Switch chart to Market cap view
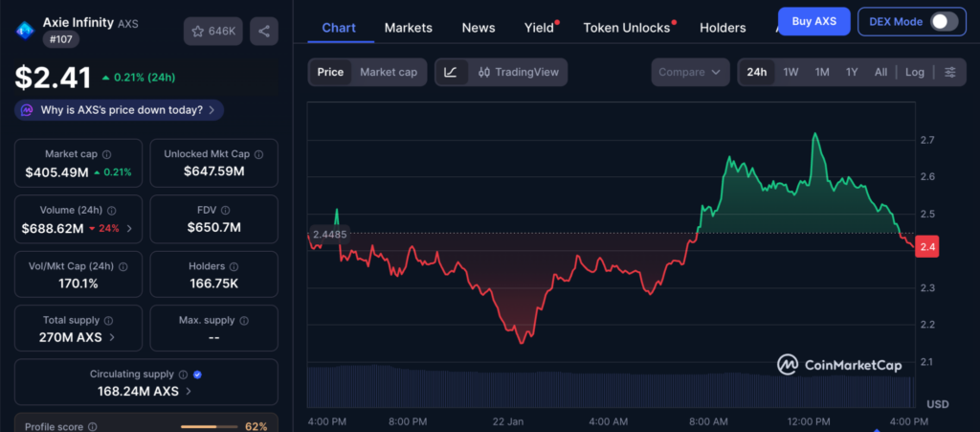 click(388, 72)
